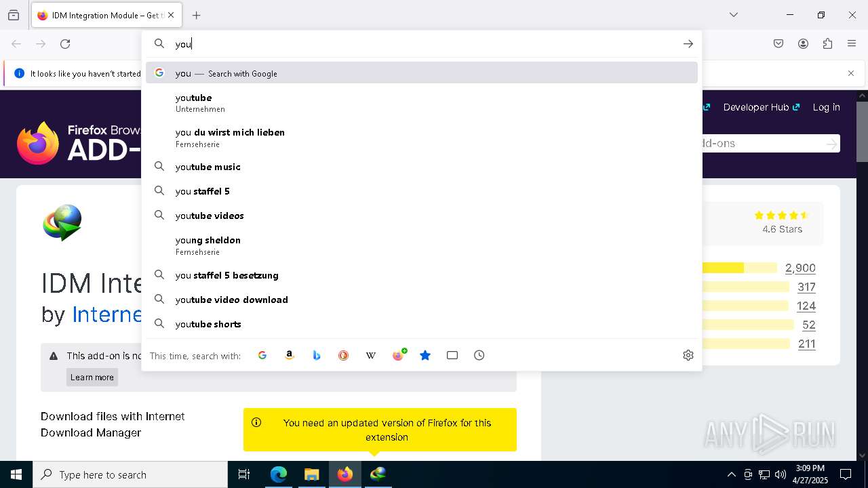This screenshot has width=868, height=488.
Task: Choose 'young sheldon' suggestion
Action: coord(422,245)
